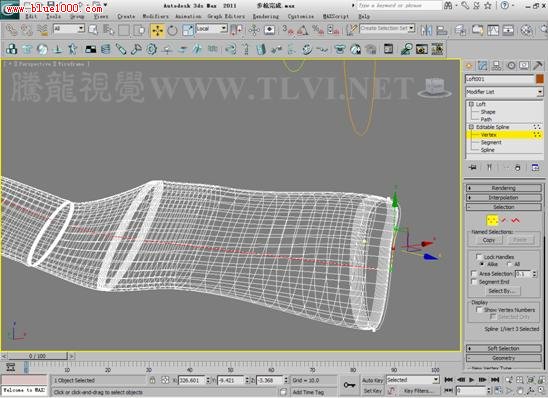The image size is (548, 398).
Task: Open the Rendering menu
Action: [x=266, y=16]
